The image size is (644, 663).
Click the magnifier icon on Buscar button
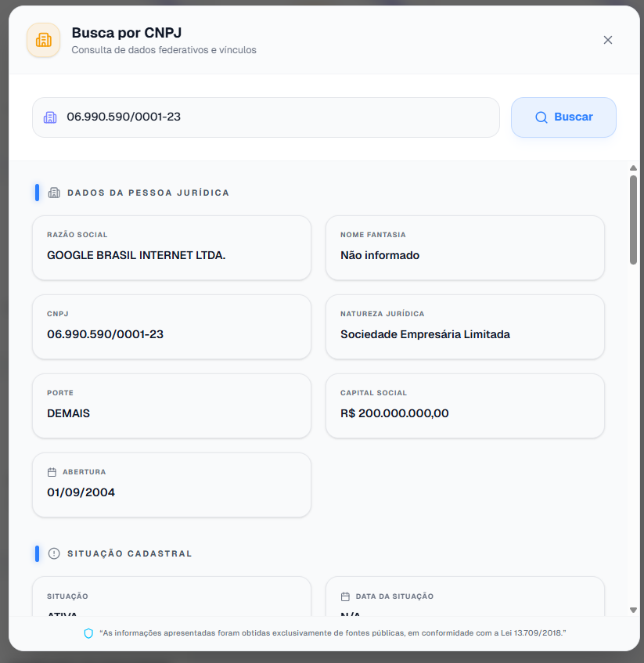(x=541, y=117)
